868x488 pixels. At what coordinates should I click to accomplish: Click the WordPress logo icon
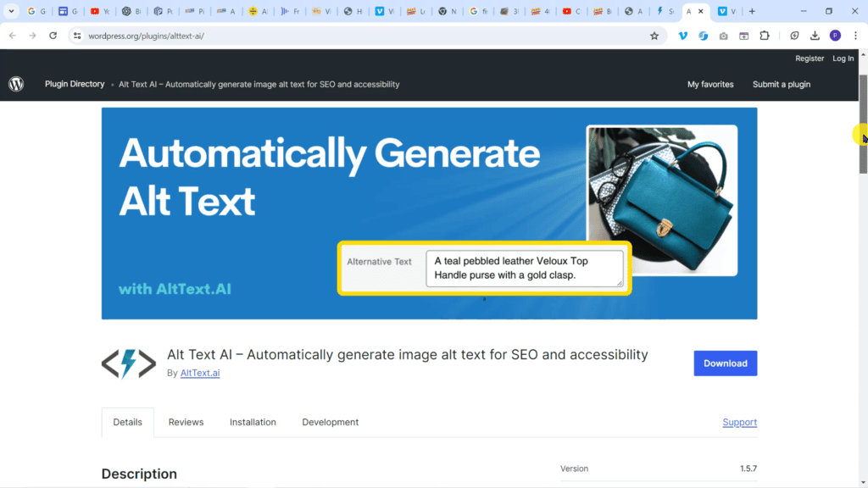16,84
